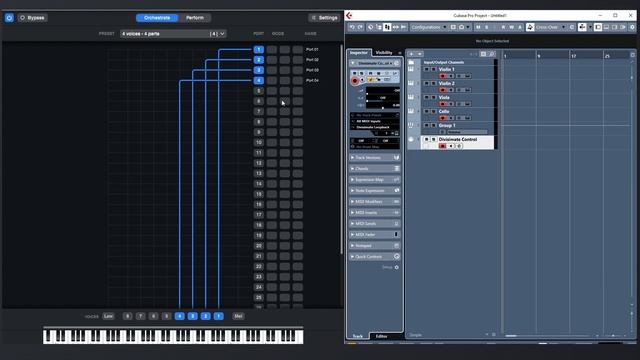
Task: Click the Low voices button
Action: coord(108,316)
